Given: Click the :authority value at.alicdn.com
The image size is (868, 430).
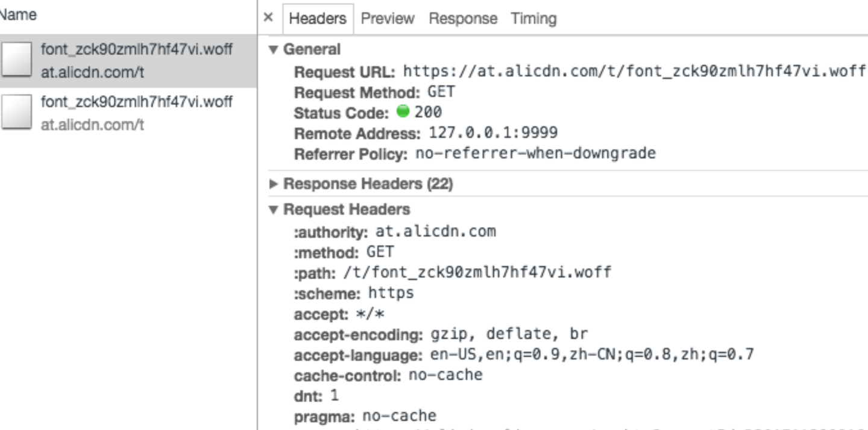Looking at the screenshot, I should pos(435,231).
